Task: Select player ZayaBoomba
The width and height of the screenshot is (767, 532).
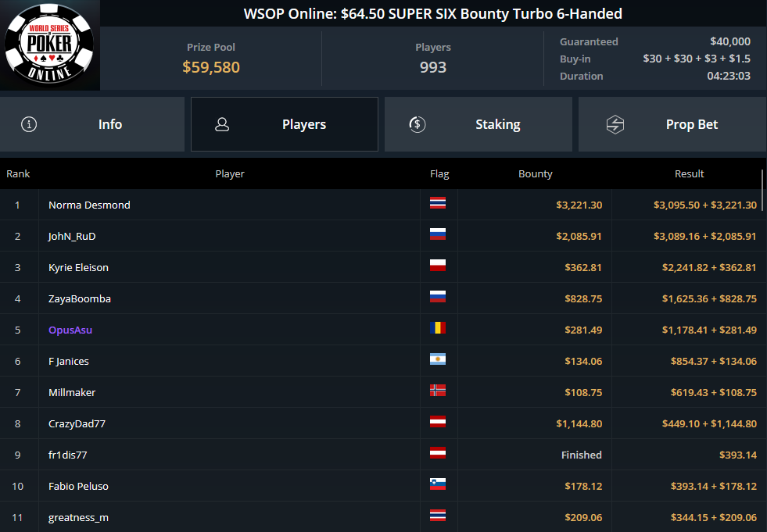Action: [80, 298]
